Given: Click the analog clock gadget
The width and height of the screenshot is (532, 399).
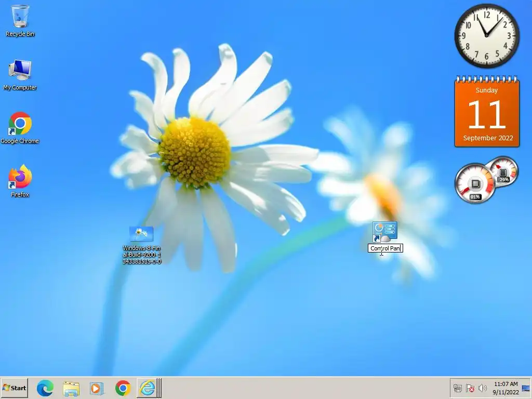Looking at the screenshot, I should (486, 36).
